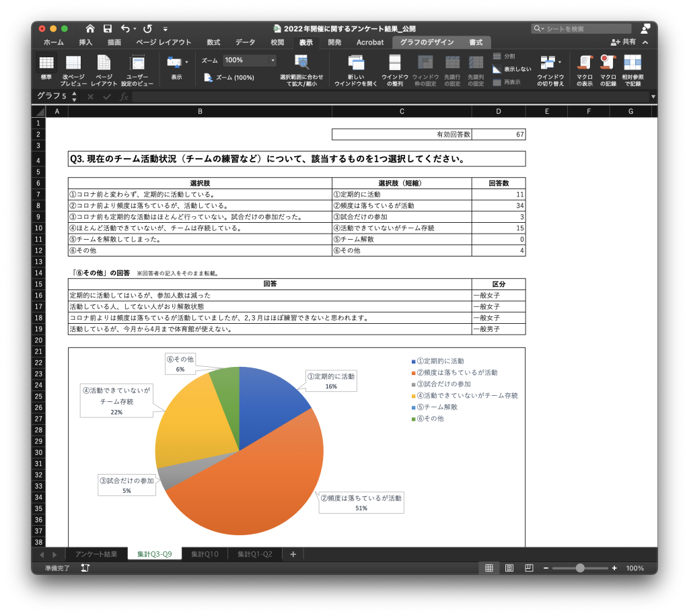Add a new sheet with plus button
Screen dimensions: 689x616
[293, 554]
